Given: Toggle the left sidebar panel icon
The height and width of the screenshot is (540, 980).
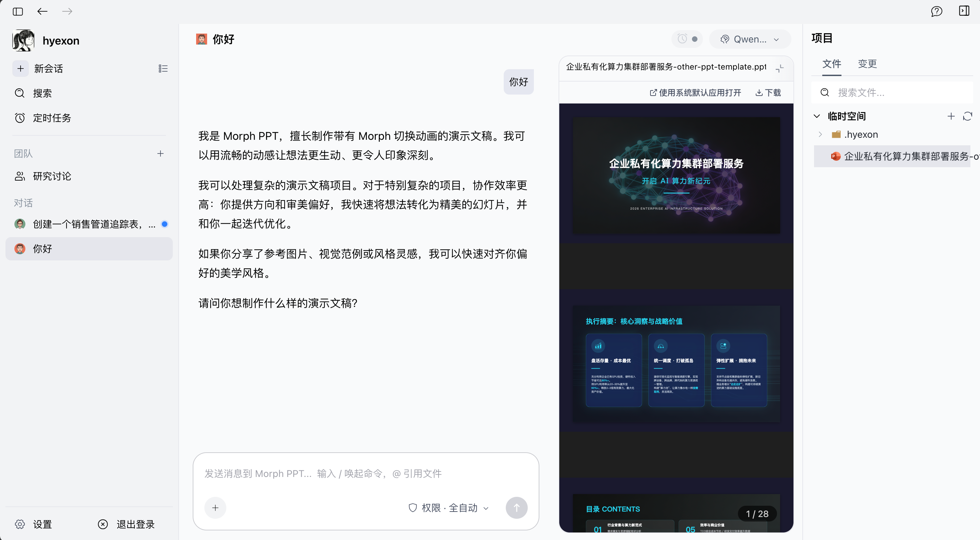Looking at the screenshot, I should tap(18, 11).
